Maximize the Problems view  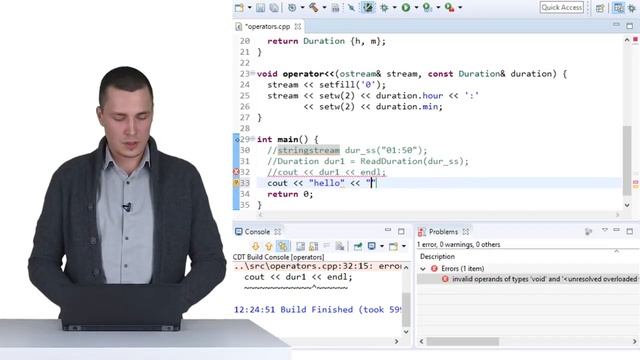click(630, 231)
